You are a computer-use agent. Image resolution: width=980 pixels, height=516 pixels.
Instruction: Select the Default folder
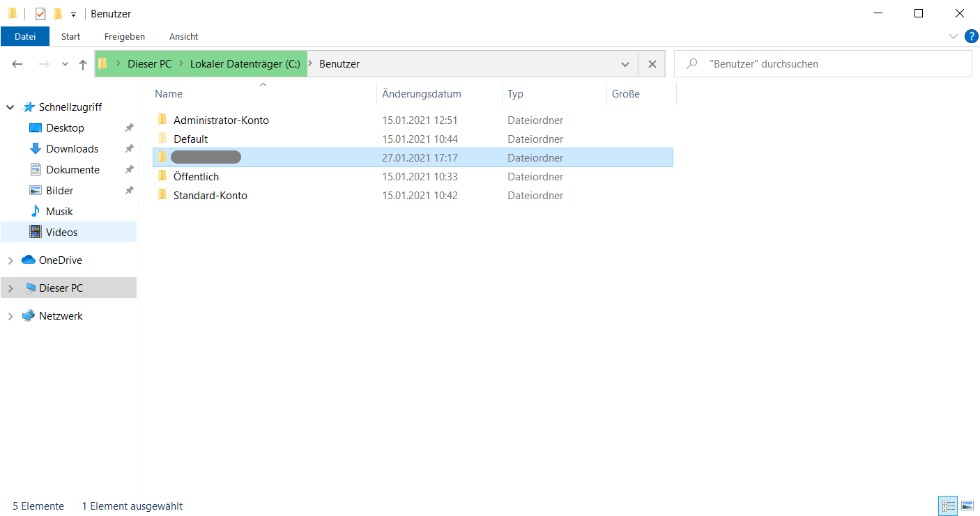190,139
